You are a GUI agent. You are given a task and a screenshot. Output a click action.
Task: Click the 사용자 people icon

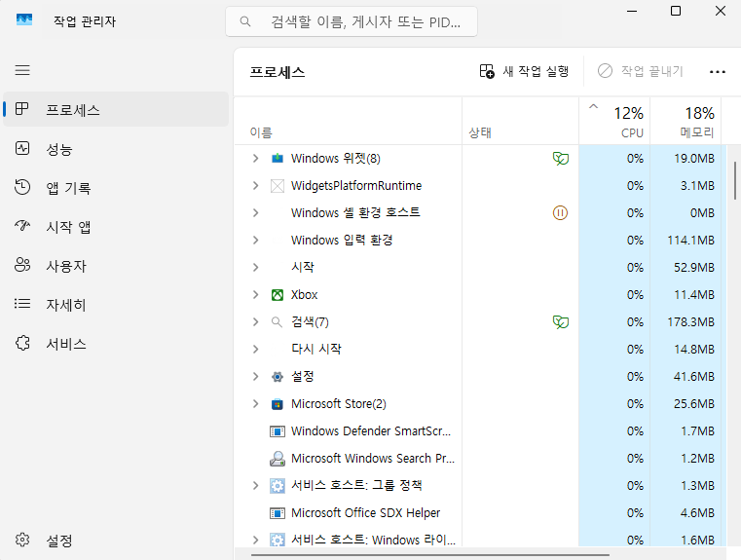coord(22,265)
